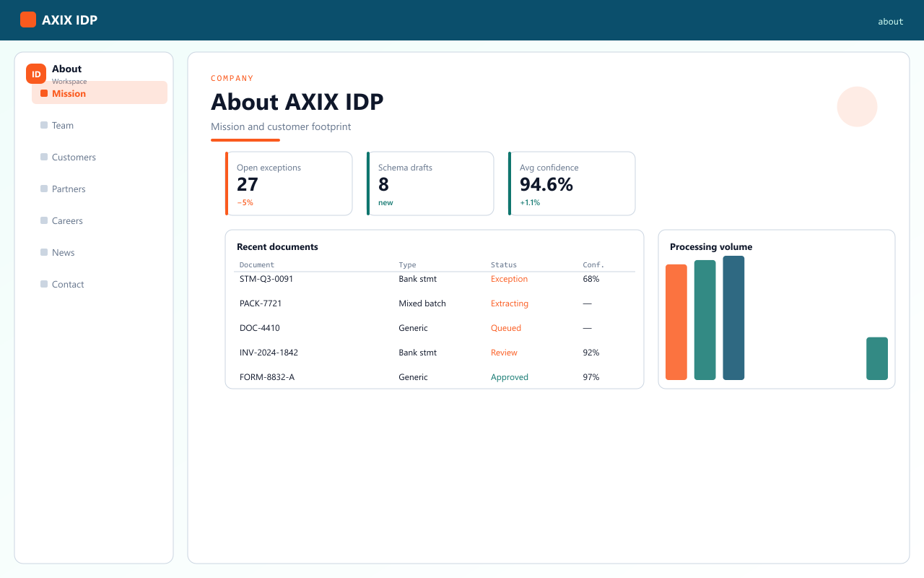This screenshot has width=924, height=578.
Task: Click the square icon beside News
Action: [44, 252]
